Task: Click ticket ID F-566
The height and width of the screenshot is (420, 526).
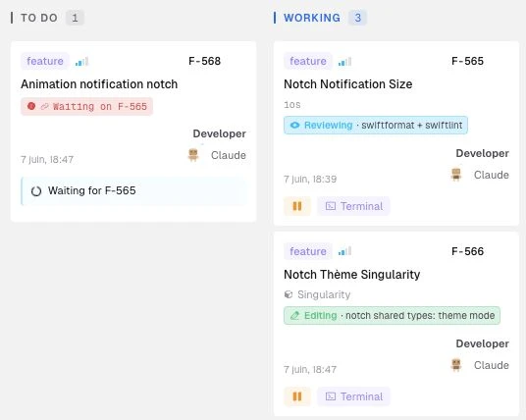Action: tap(468, 251)
